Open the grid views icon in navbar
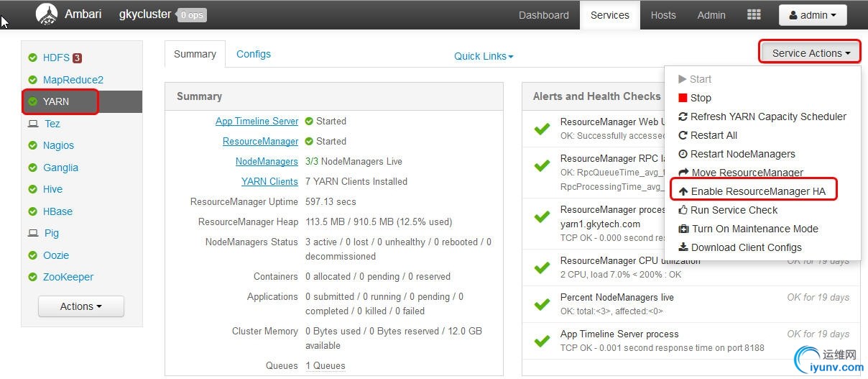This screenshot has width=868, height=379. coord(754,15)
